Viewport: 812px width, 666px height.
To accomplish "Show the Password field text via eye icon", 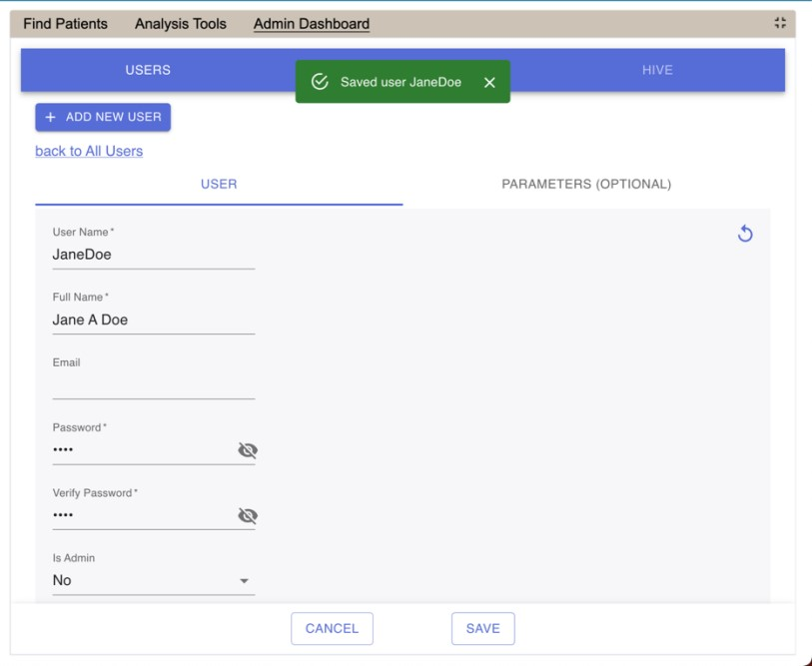I will pyautogui.click(x=247, y=450).
